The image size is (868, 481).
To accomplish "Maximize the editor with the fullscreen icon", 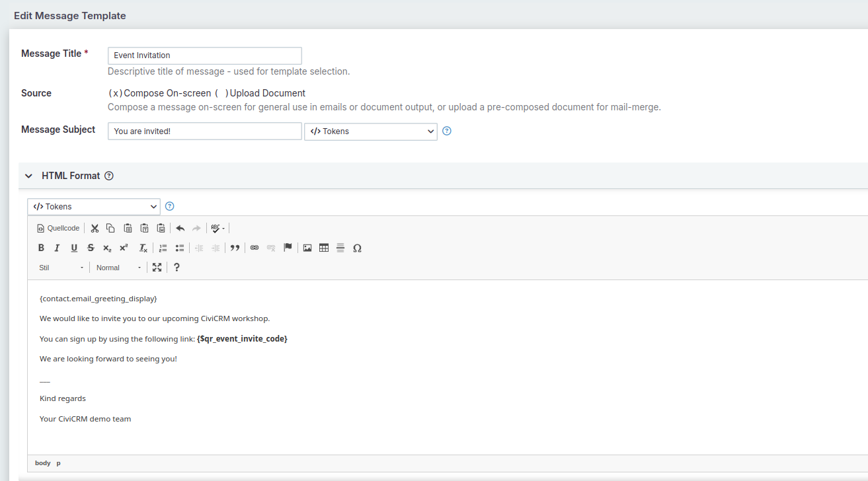I will point(157,268).
